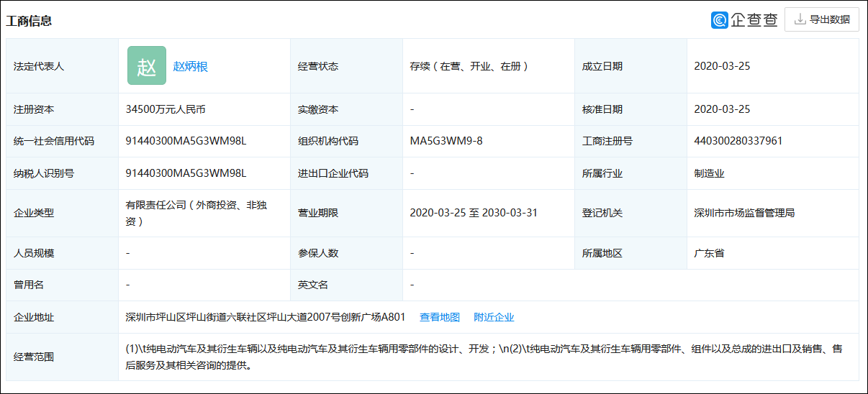
Task: Click the 英文名 label cell
Action: click(346, 285)
